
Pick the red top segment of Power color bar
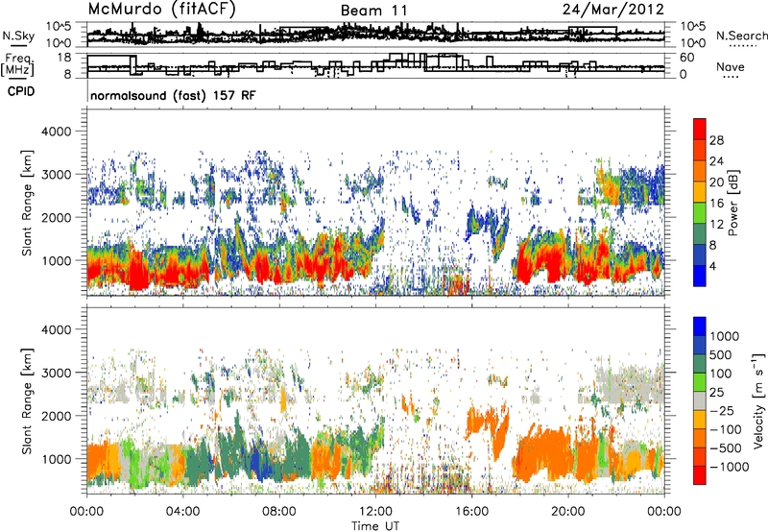point(700,129)
